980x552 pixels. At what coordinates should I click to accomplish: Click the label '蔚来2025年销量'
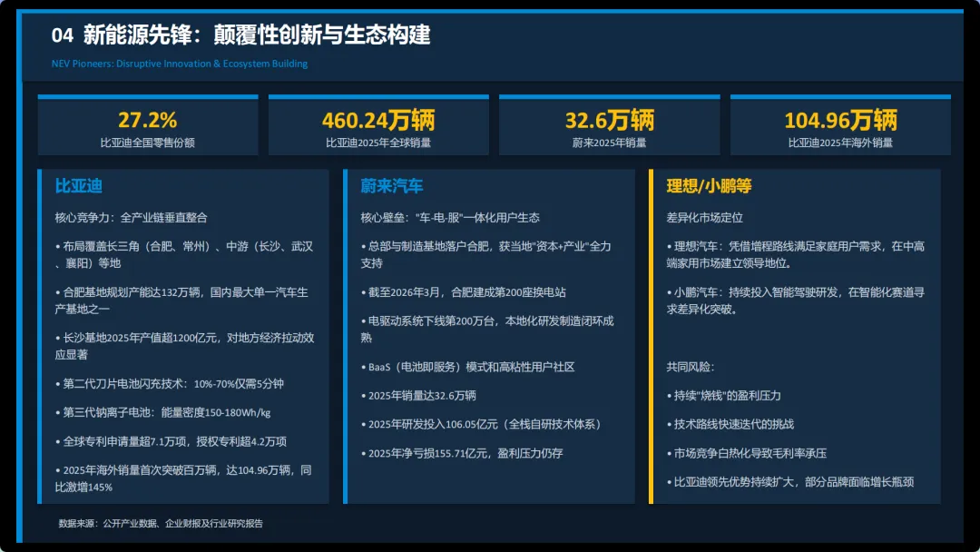point(610,143)
